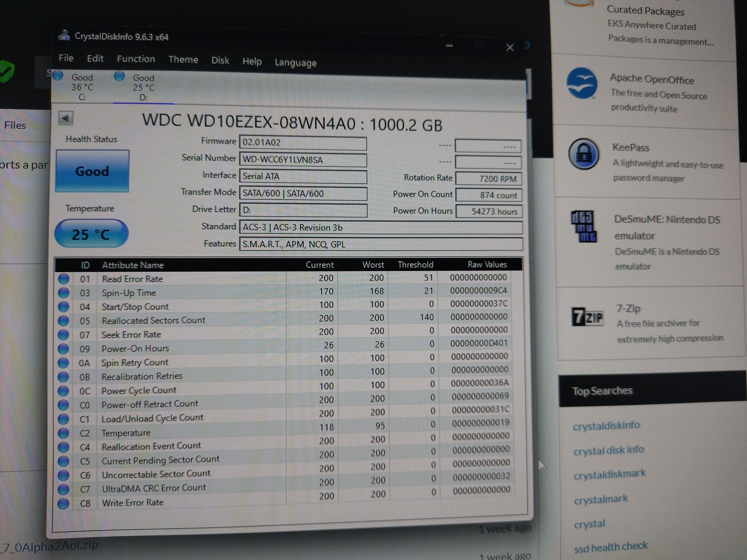The height and width of the screenshot is (560, 747).
Task: Click the Files tab in browser page
Action: [x=15, y=125]
